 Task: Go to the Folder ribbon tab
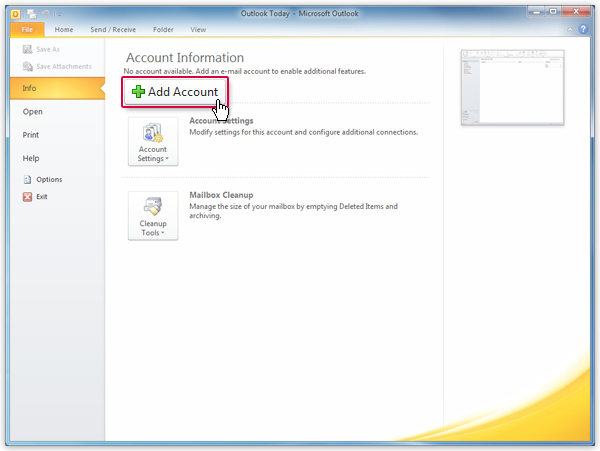pyautogui.click(x=163, y=30)
